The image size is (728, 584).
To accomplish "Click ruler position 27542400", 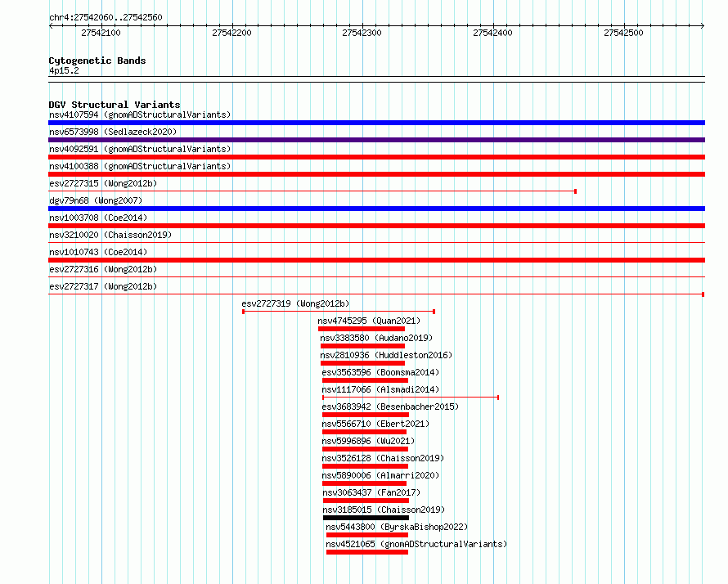I will [492, 33].
